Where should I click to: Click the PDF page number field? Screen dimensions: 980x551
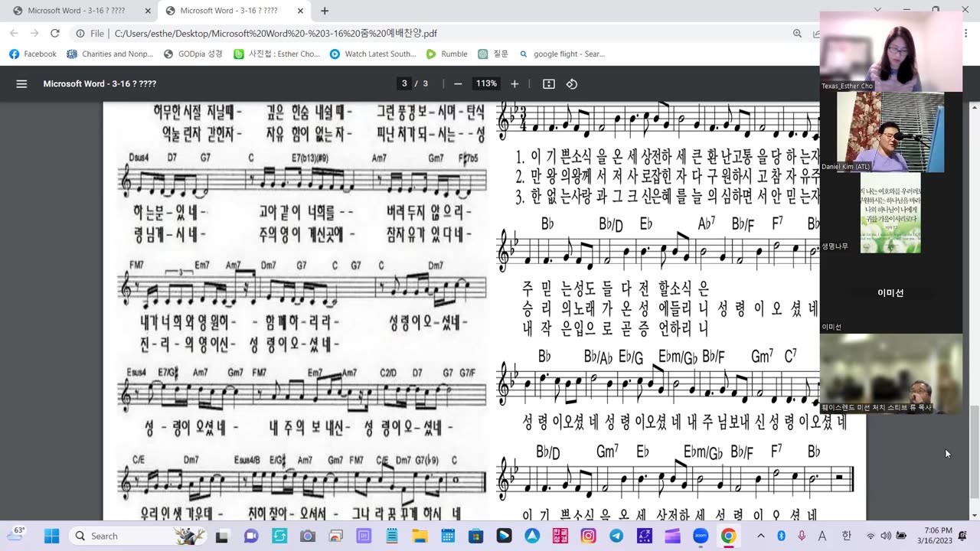(404, 84)
